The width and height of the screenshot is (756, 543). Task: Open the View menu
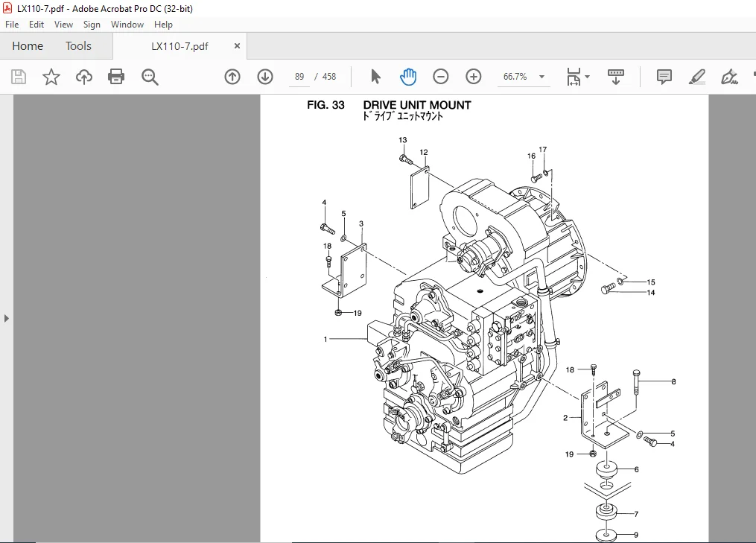coord(63,25)
